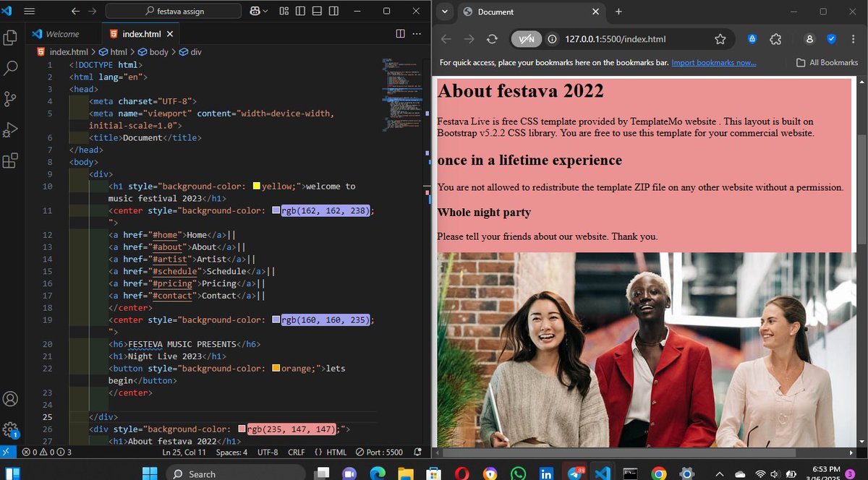Open the orange color swatch on line 22
This screenshot has height=480, width=868.
[276, 369]
